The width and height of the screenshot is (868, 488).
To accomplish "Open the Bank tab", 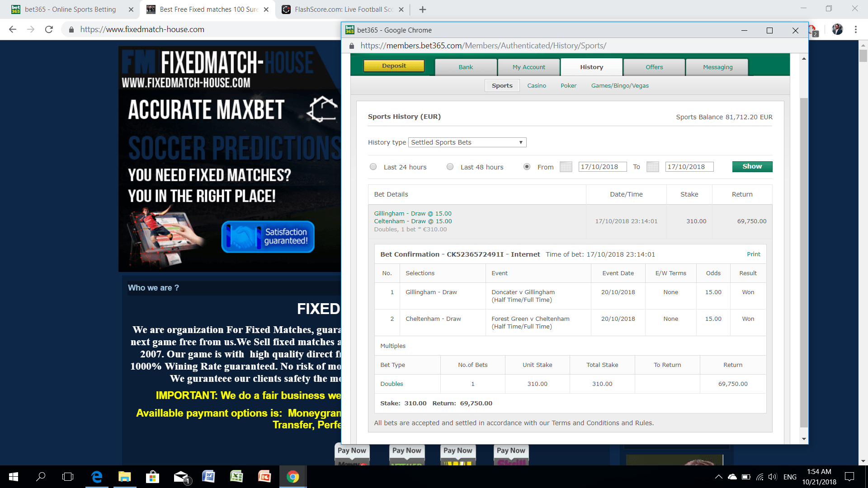I will click(466, 67).
